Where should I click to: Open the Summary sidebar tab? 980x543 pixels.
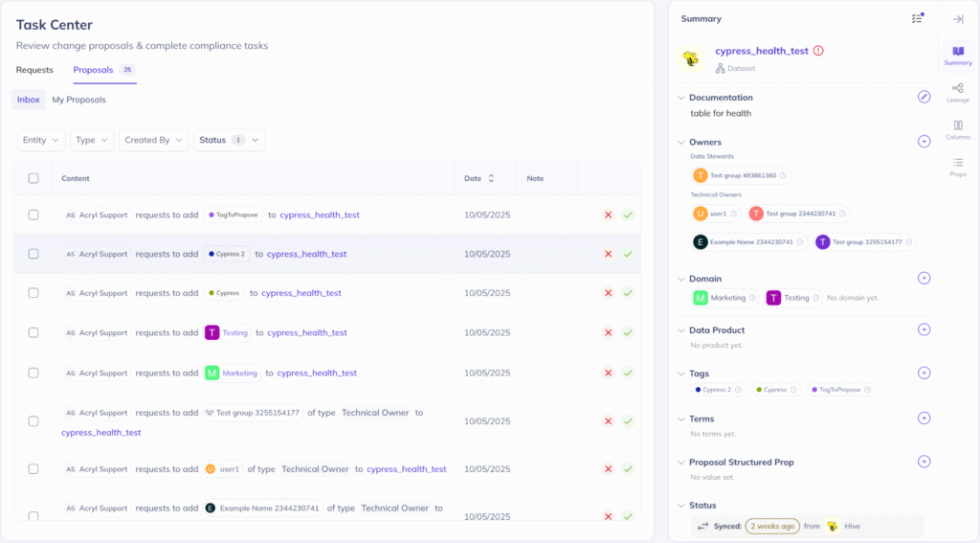[x=957, y=56]
